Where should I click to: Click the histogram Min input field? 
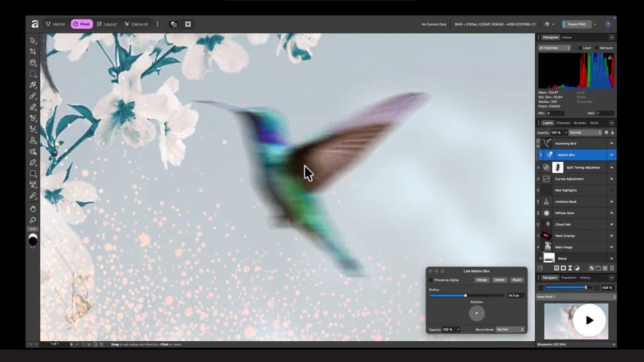[x=555, y=113]
